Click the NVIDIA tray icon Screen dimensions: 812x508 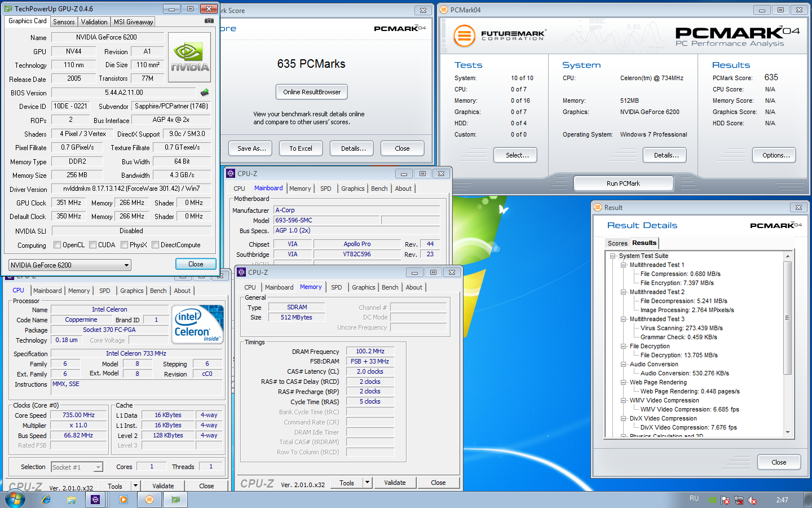712,500
